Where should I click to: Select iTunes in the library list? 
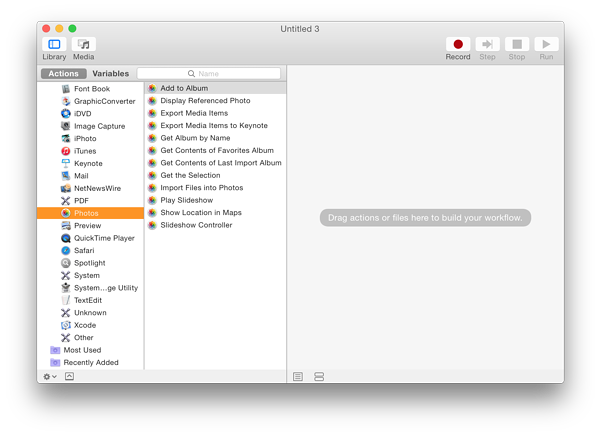(90, 151)
